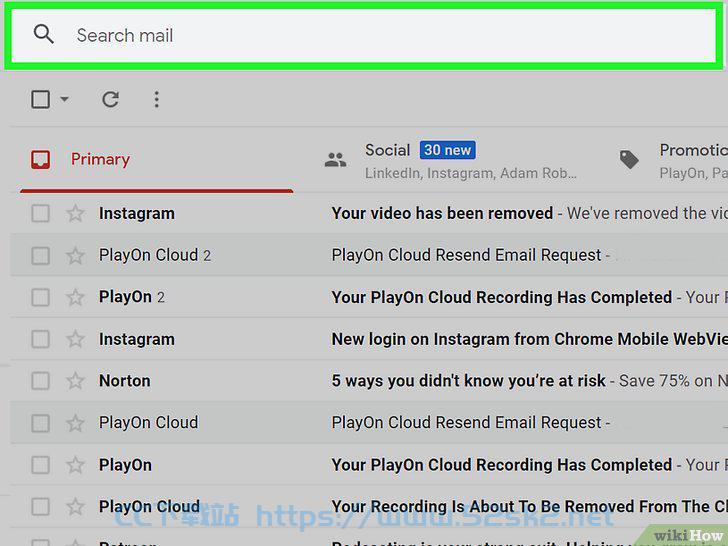Tick checkbox for Instagram 'Your video has been removed'
Viewport: 728px width, 546px height.
pyautogui.click(x=40, y=214)
